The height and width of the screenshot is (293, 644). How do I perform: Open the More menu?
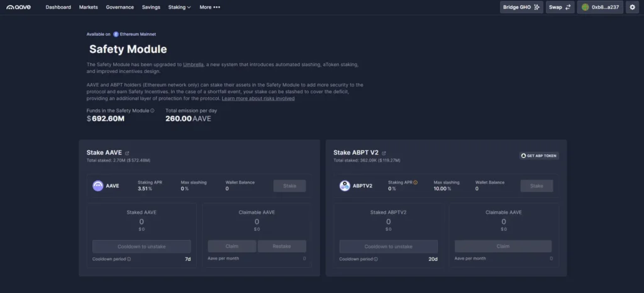[210, 7]
